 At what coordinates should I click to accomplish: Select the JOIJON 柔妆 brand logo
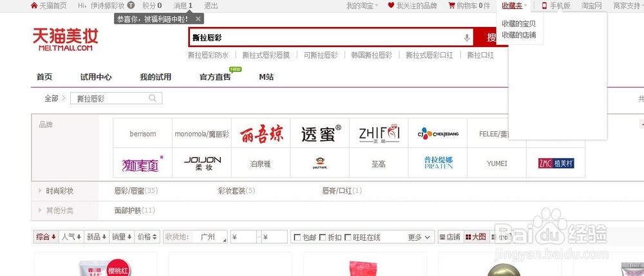point(202,163)
